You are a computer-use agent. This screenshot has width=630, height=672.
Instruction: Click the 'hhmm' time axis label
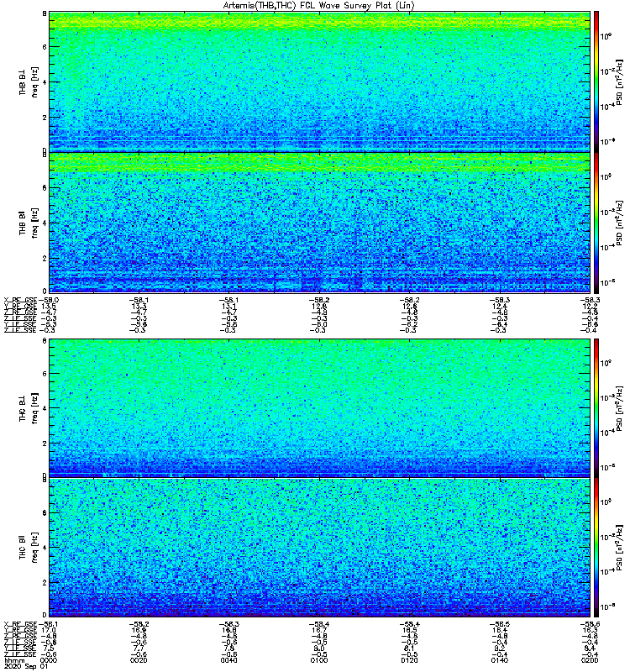click(x=14, y=661)
